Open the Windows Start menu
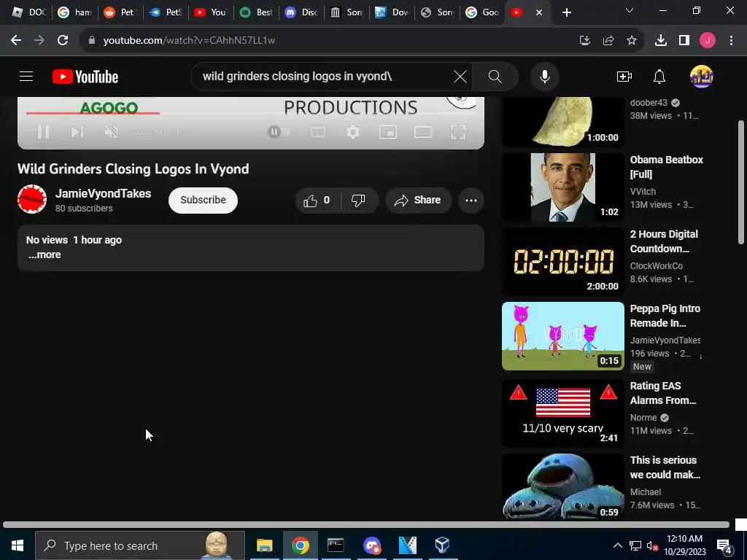 (x=18, y=545)
